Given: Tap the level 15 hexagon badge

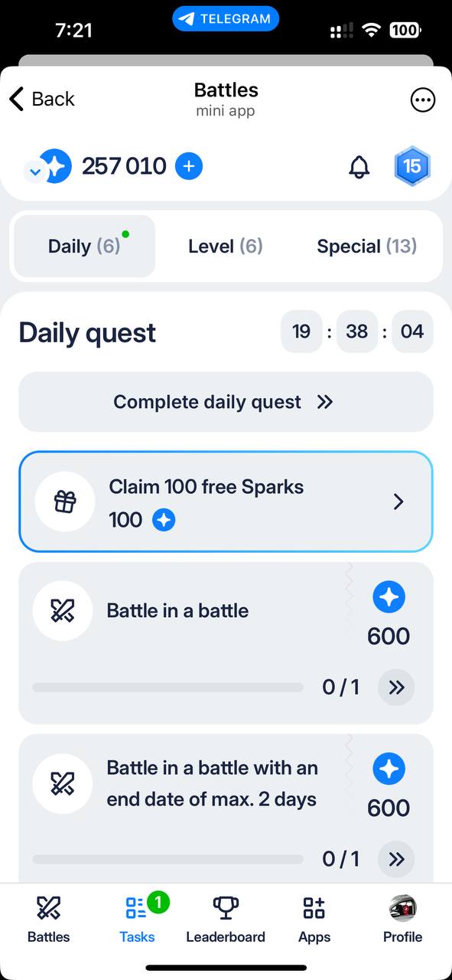Looking at the screenshot, I should [x=412, y=166].
